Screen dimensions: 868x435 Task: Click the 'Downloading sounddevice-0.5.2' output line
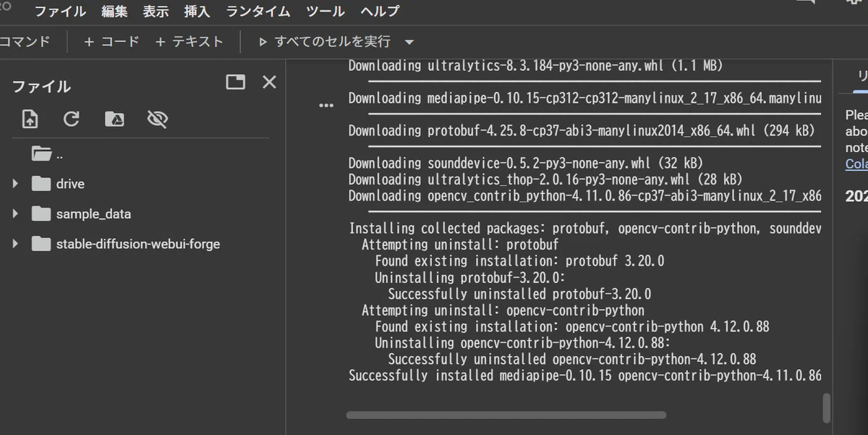pyautogui.click(x=526, y=163)
